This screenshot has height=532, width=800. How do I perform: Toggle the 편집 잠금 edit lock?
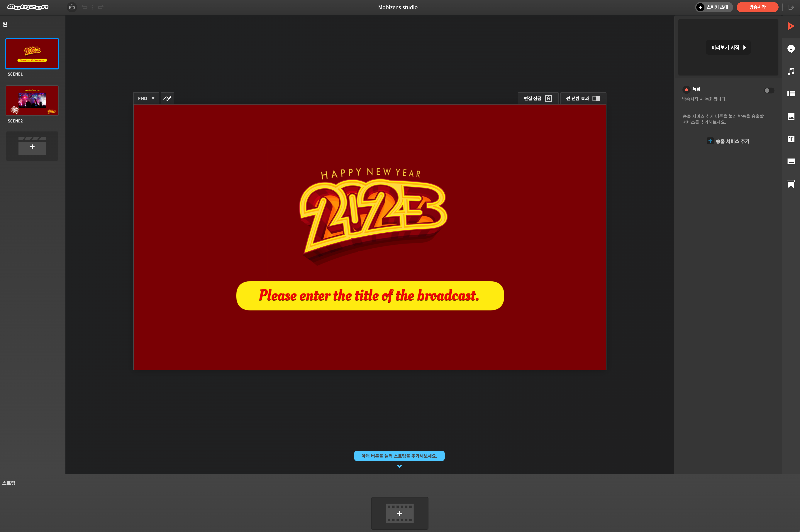point(538,98)
